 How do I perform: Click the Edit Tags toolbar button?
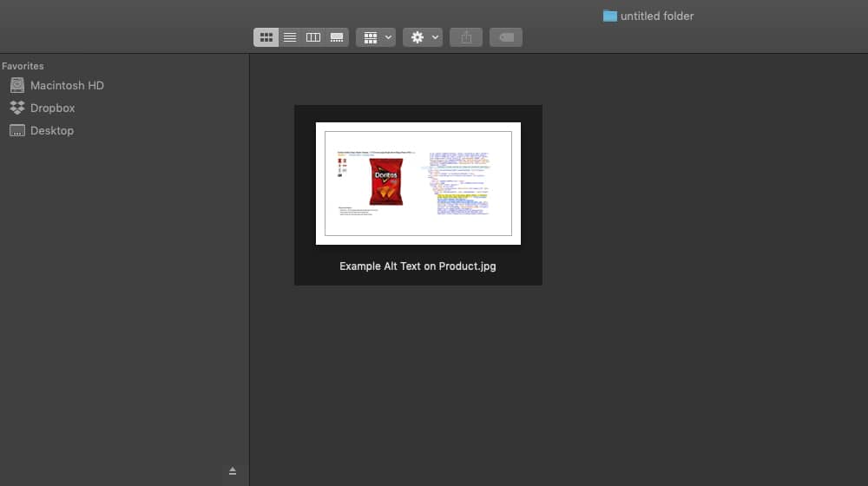pos(506,37)
